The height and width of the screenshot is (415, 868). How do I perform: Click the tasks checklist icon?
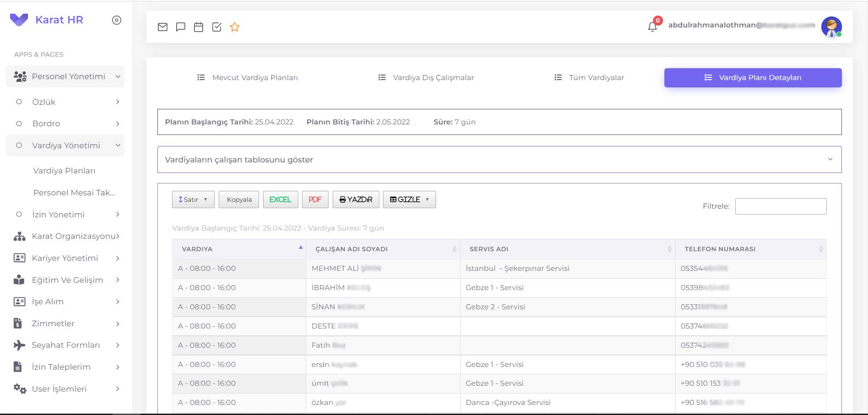216,27
